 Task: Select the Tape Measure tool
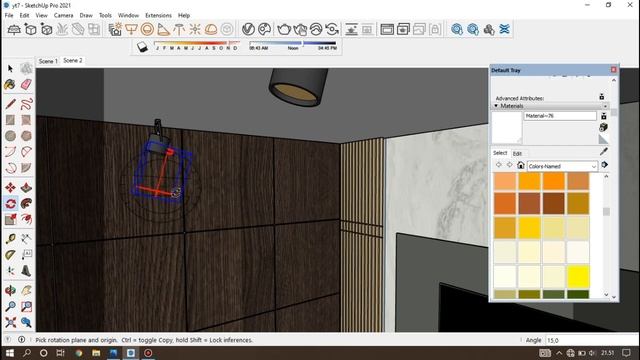[10, 238]
